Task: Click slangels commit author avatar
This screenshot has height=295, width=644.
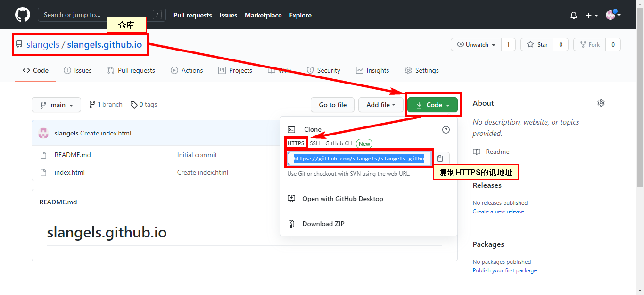Action: click(43, 133)
